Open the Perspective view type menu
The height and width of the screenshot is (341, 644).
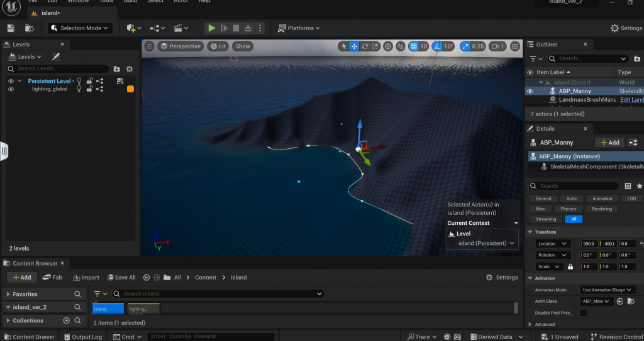[x=180, y=46]
